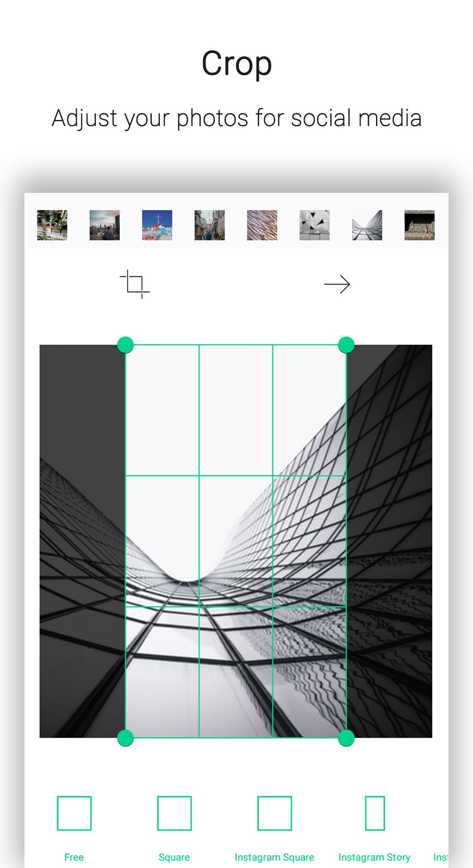Open the city skyline thumbnail
The width and height of the screenshot is (473, 868).
104,225
